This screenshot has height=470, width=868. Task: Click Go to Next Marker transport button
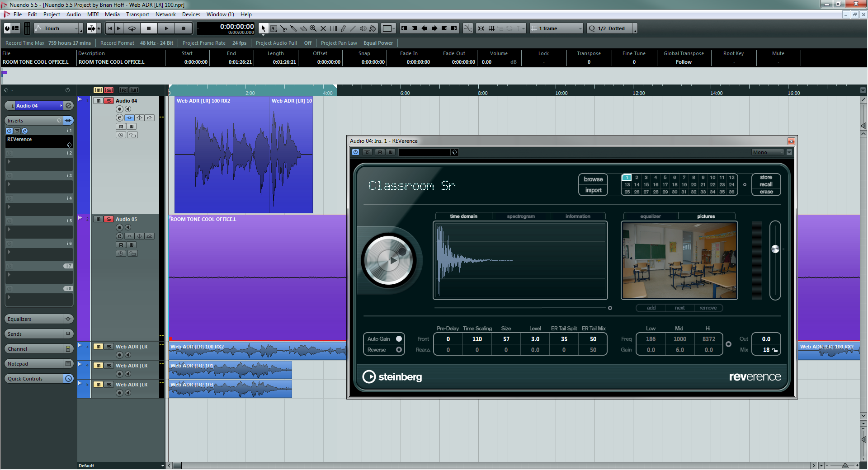click(x=119, y=28)
